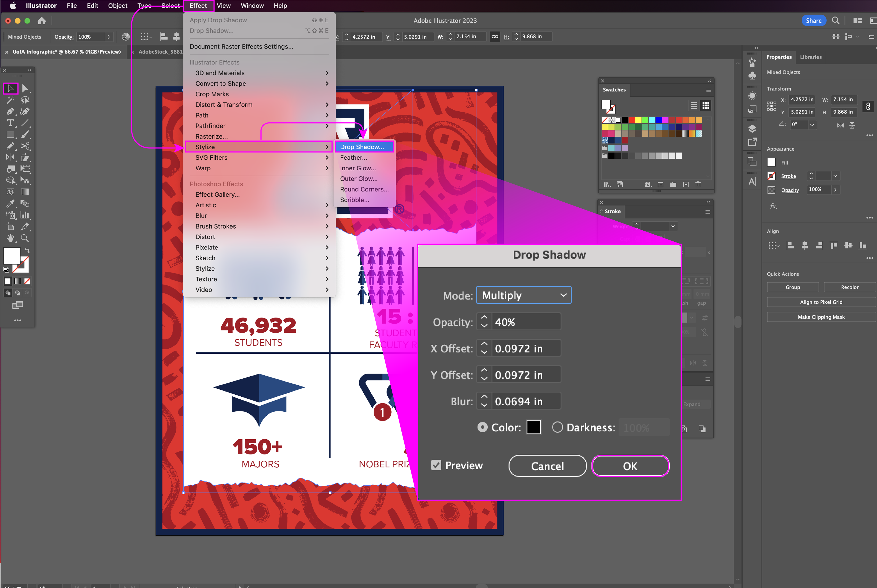Viewport: 877px width, 588px height.
Task: Click the Home icon in top bar
Action: point(42,21)
